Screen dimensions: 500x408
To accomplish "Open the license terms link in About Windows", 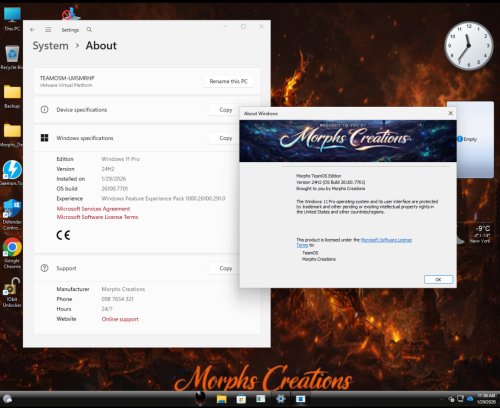I will 386,240.
